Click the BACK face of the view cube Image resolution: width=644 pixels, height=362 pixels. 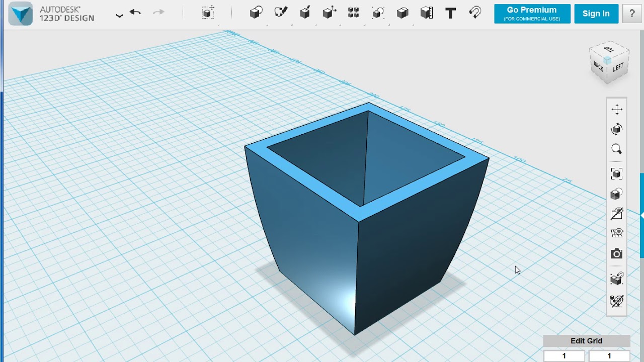[x=599, y=65]
